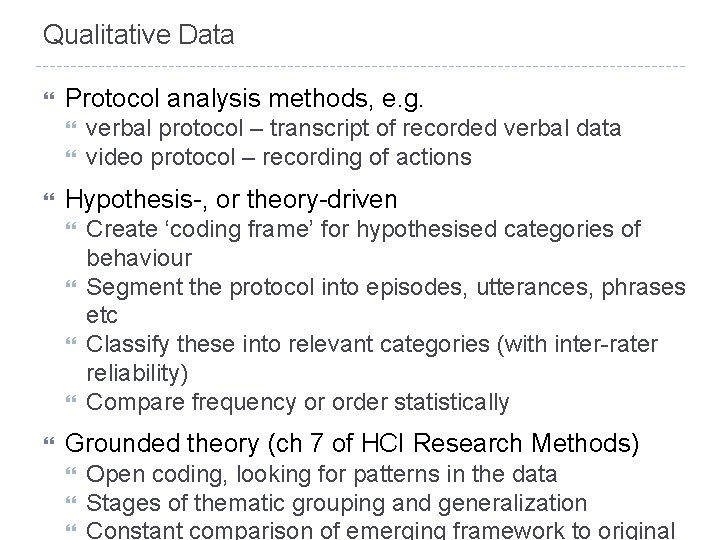Click bullet icon before Create 'coding frame'

71,225
